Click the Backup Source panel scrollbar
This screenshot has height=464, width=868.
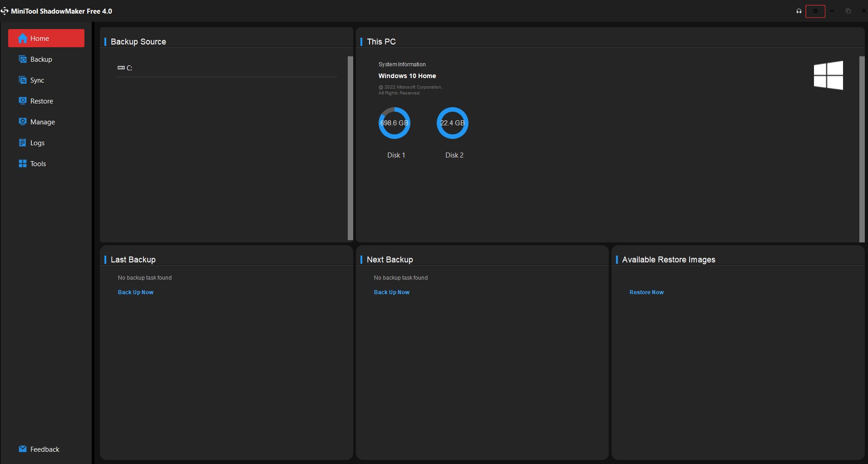click(350, 148)
